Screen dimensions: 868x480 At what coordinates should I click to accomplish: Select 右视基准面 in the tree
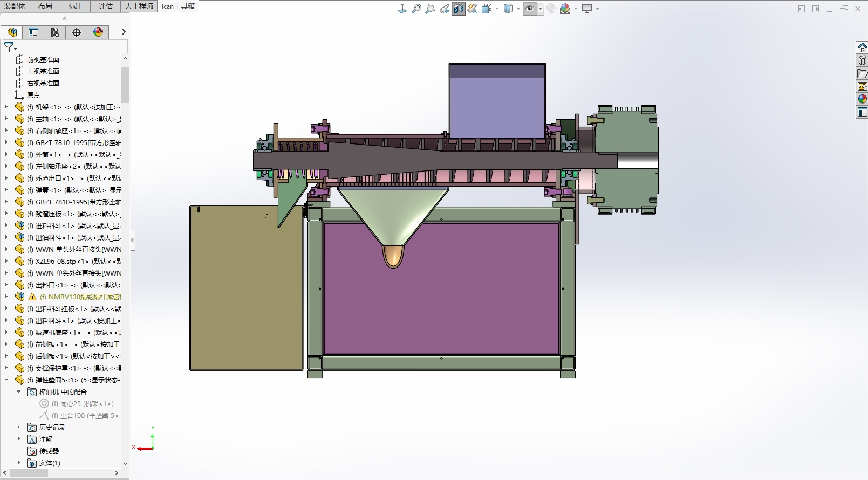[43, 83]
